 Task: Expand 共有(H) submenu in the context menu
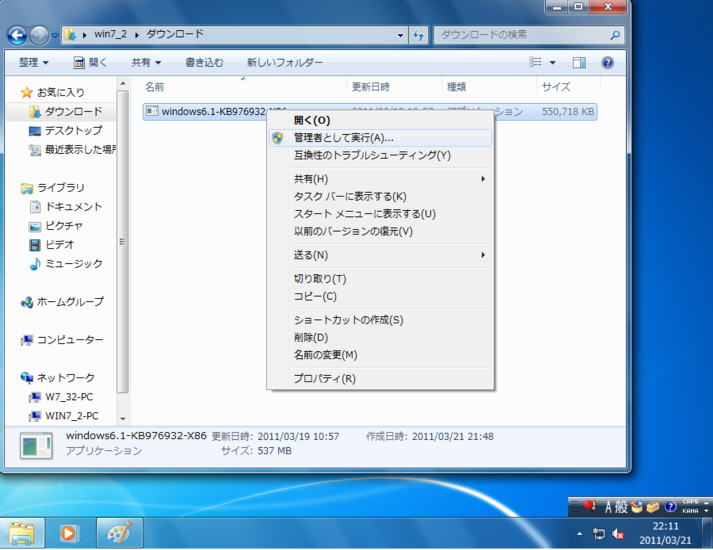click(380, 179)
